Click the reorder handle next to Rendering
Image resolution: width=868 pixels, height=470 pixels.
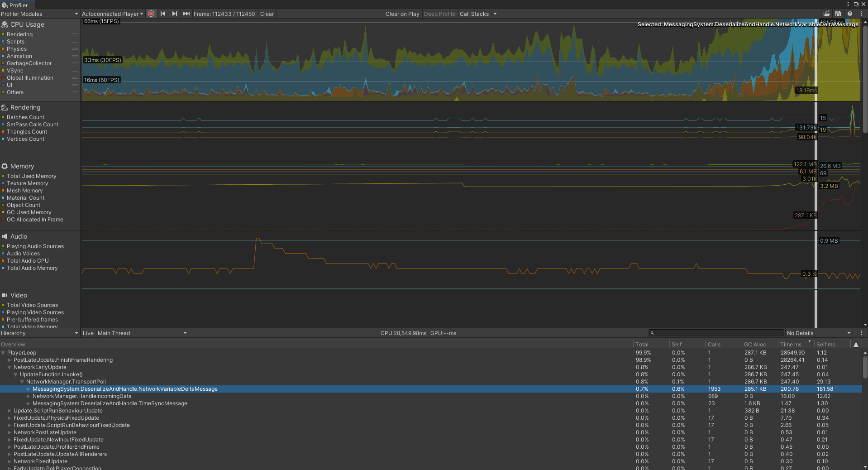pyautogui.click(x=75, y=34)
